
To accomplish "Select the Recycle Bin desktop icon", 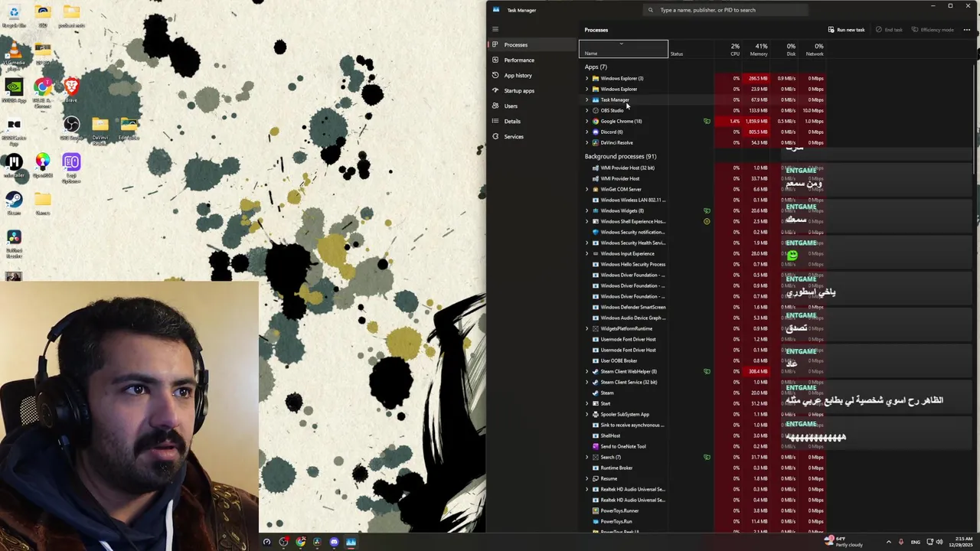I will click(x=14, y=15).
